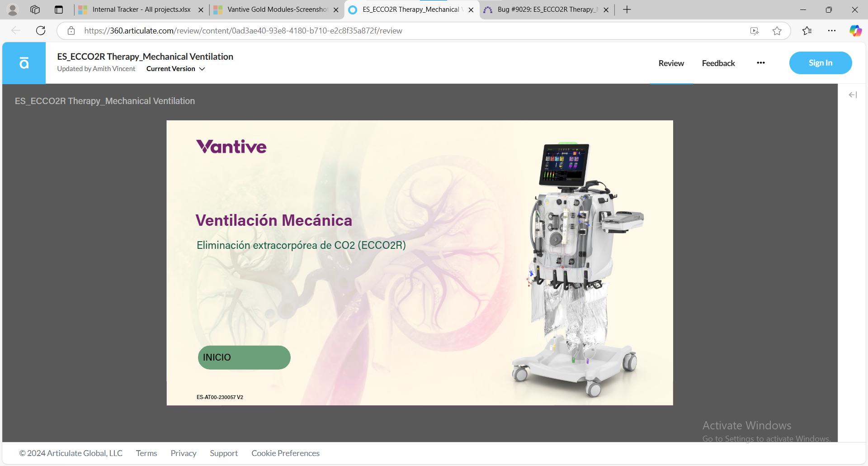Screen dimensions: 868x466
Task: Switch to Bug #9029 tab
Action: (x=548, y=10)
